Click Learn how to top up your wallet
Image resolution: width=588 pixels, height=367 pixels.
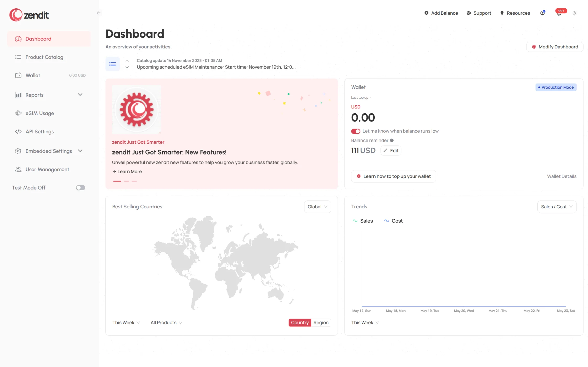point(394,176)
